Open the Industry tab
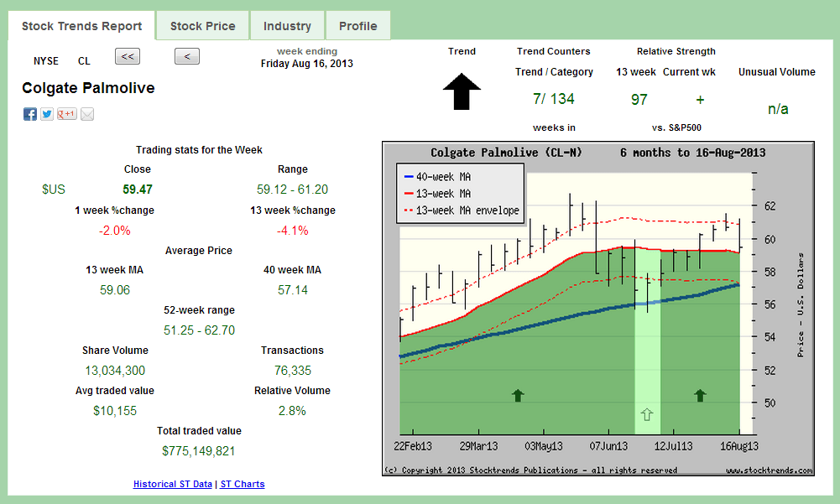 [287, 26]
